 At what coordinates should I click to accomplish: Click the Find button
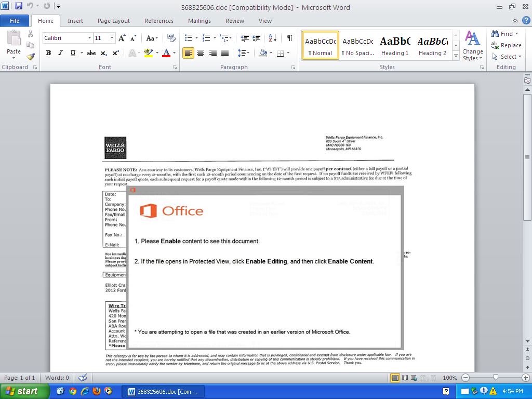tap(504, 34)
